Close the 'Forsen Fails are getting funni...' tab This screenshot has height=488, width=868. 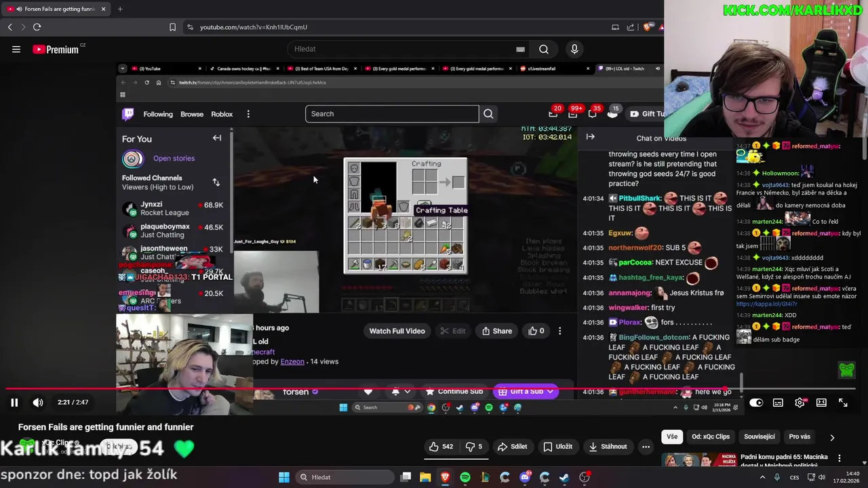(104, 9)
